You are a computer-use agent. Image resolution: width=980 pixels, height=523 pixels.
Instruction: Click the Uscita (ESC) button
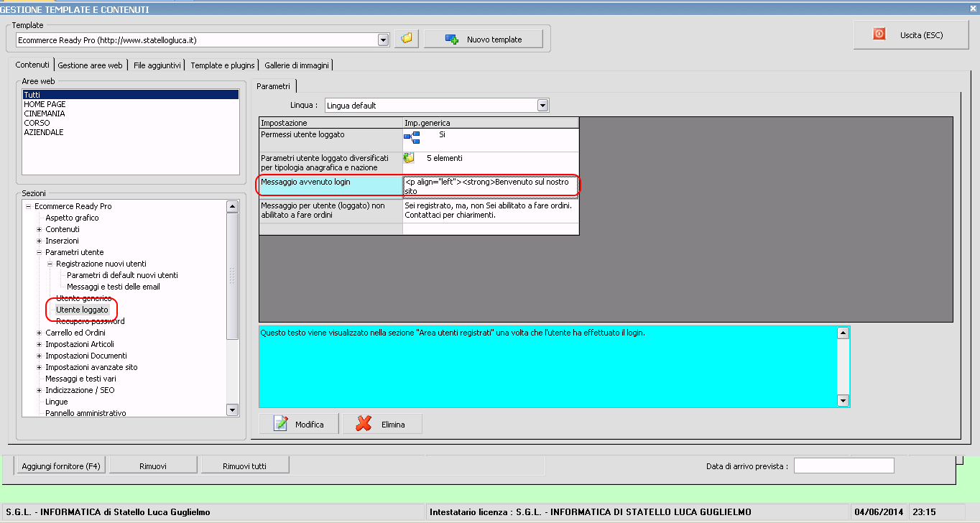910,34
